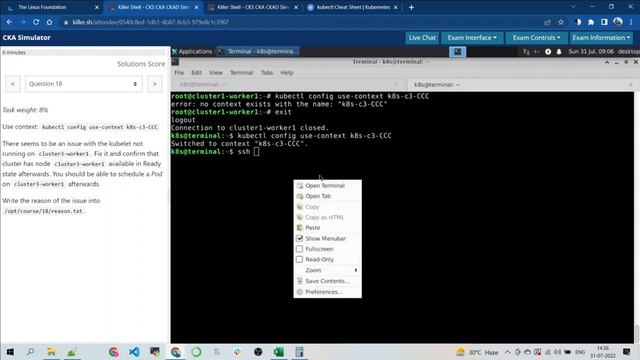Click Terminal task button in XFCE panel
Screen dimensions: 640x360
tap(258, 51)
